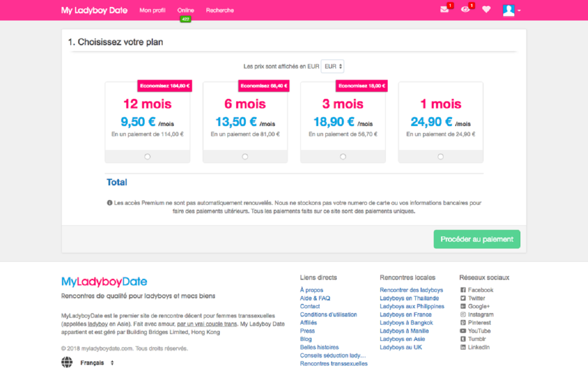Click the My Ladyboy Date header logo
This screenshot has height=368, width=588.
pyautogui.click(x=94, y=10)
